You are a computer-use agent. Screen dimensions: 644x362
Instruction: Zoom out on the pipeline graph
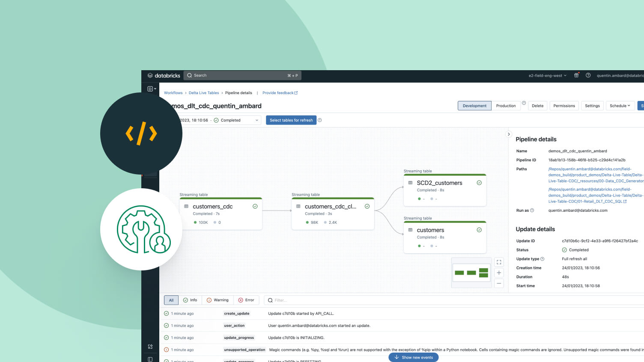point(499,283)
